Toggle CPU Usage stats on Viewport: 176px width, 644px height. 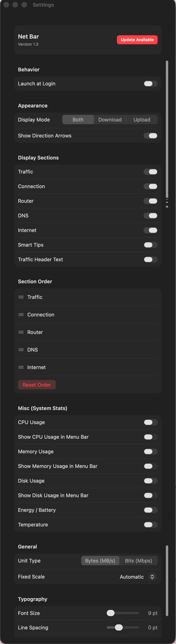pos(150,422)
